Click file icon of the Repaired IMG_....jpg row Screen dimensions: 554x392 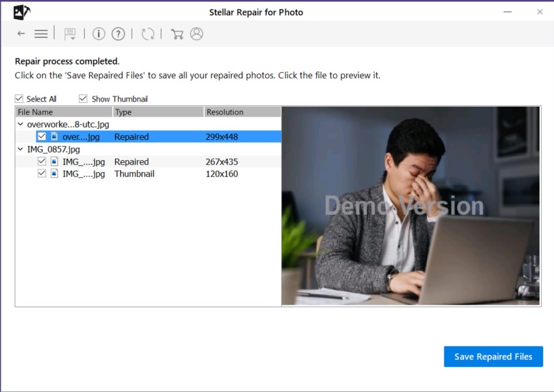(54, 161)
